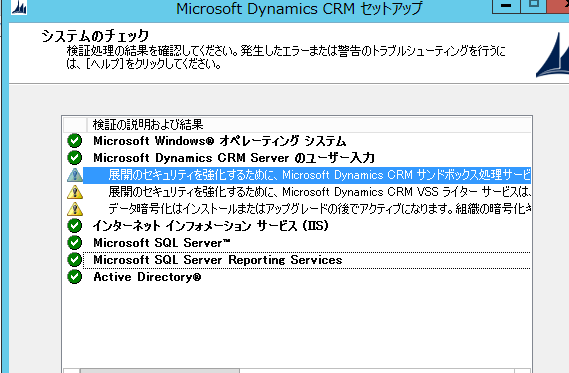Click the warning icon on the VSS writer row

pos(75,192)
